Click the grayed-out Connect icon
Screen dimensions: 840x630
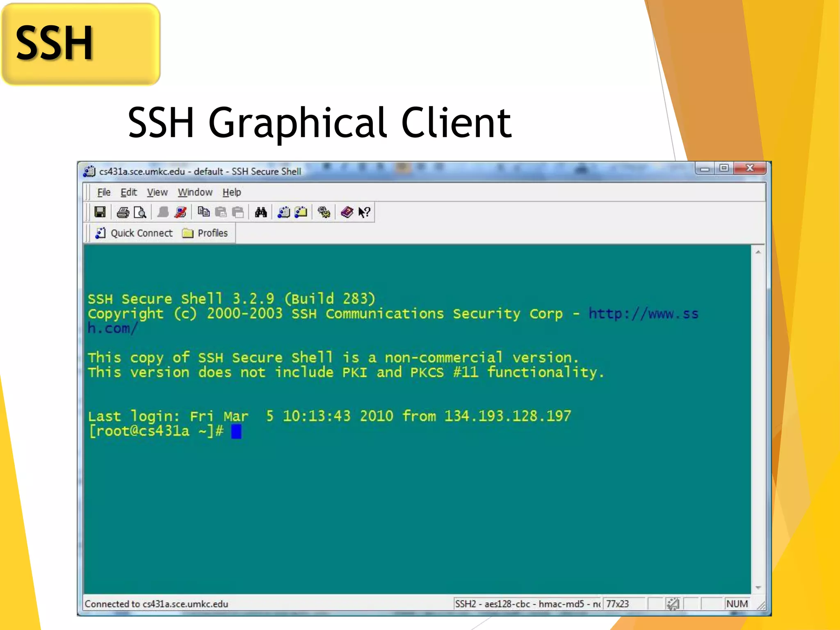point(163,212)
